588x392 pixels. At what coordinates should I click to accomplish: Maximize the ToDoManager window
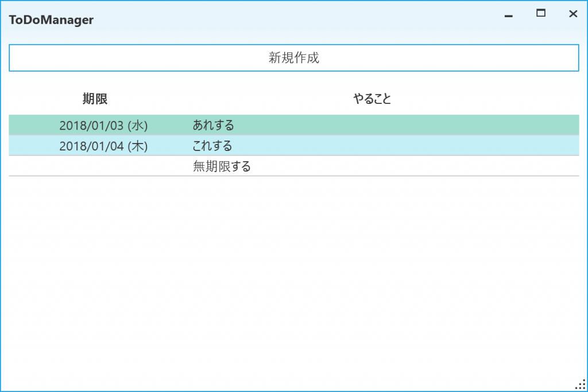[x=540, y=14]
